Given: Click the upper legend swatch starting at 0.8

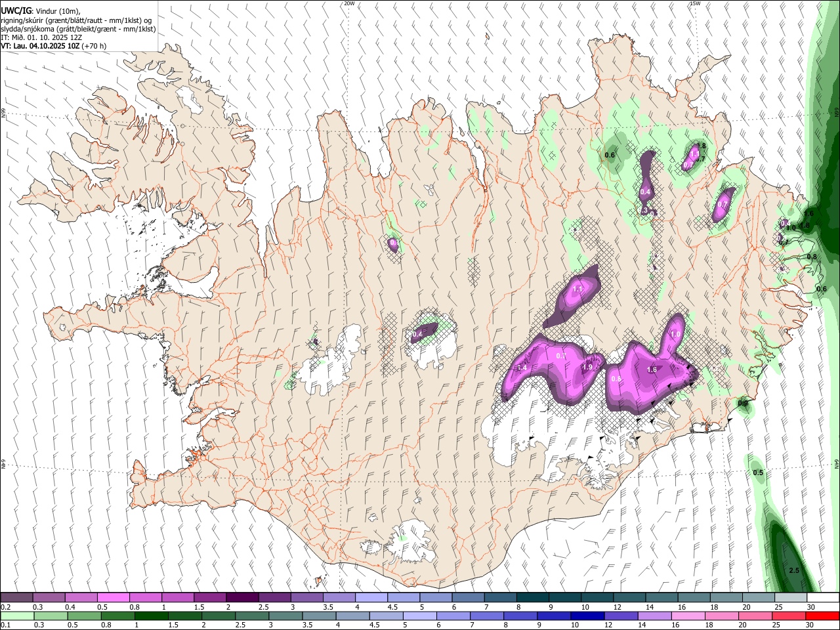Looking at the screenshot, I should point(146,597).
